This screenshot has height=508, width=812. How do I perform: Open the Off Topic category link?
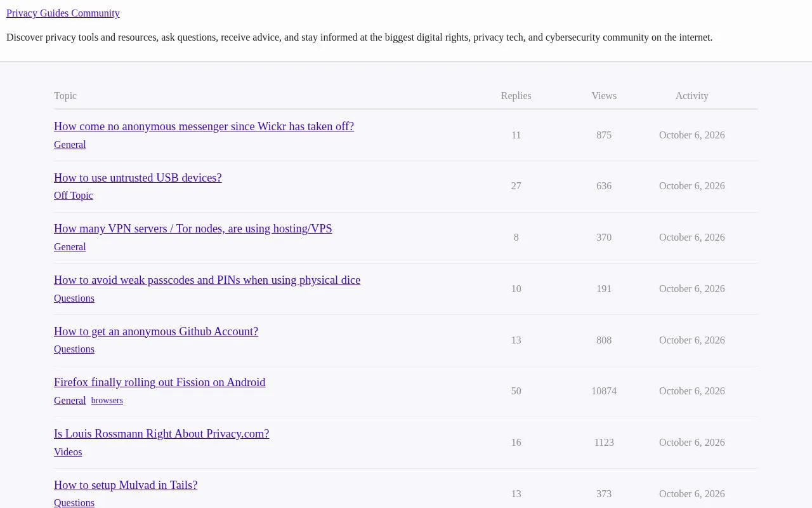pos(74,196)
